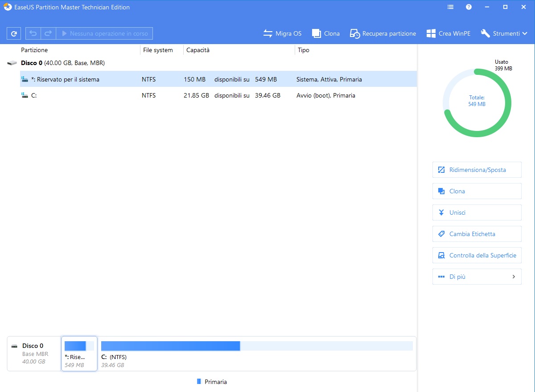Click the redo arrow button
This screenshot has width=535, height=392.
pyautogui.click(x=48, y=33)
